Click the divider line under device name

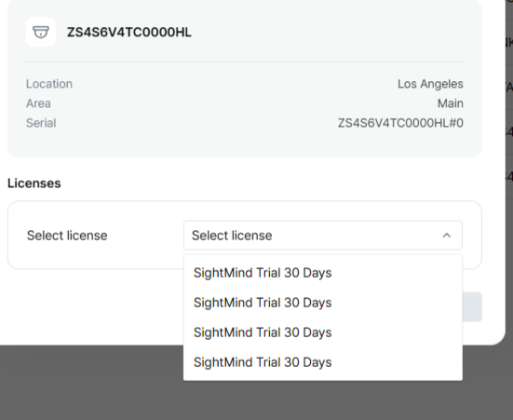pos(245,61)
